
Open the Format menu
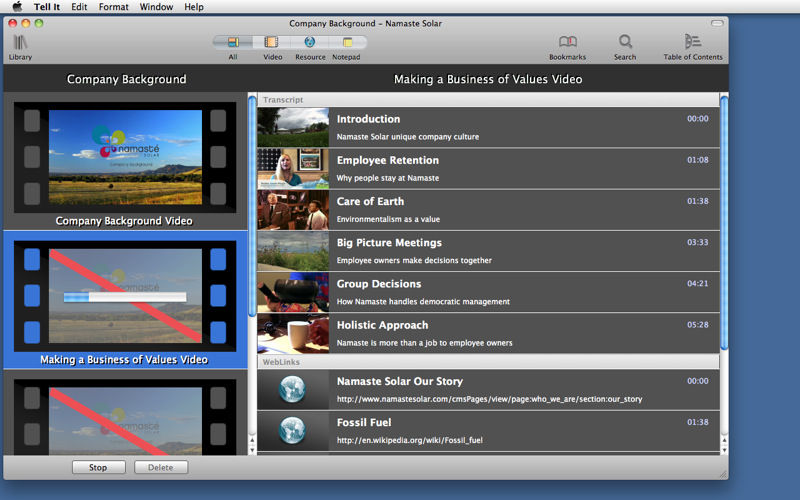click(113, 7)
